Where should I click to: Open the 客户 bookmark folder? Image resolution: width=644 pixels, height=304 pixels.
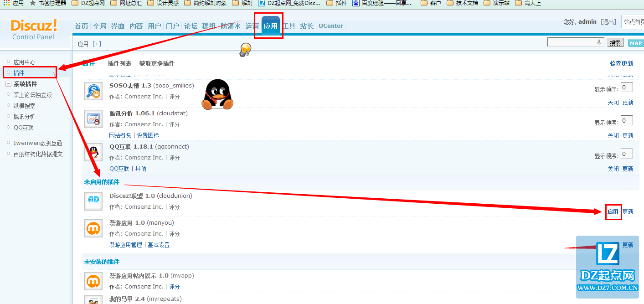point(431,3)
